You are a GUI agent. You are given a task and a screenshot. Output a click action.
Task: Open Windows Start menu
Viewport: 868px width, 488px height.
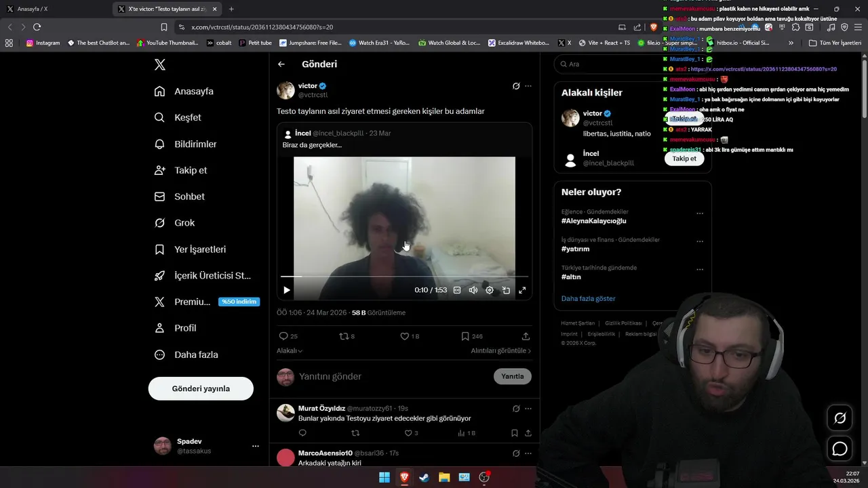click(x=384, y=477)
